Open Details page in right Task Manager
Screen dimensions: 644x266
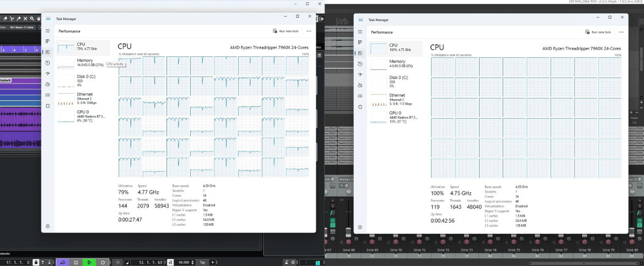(x=360, y=96)
